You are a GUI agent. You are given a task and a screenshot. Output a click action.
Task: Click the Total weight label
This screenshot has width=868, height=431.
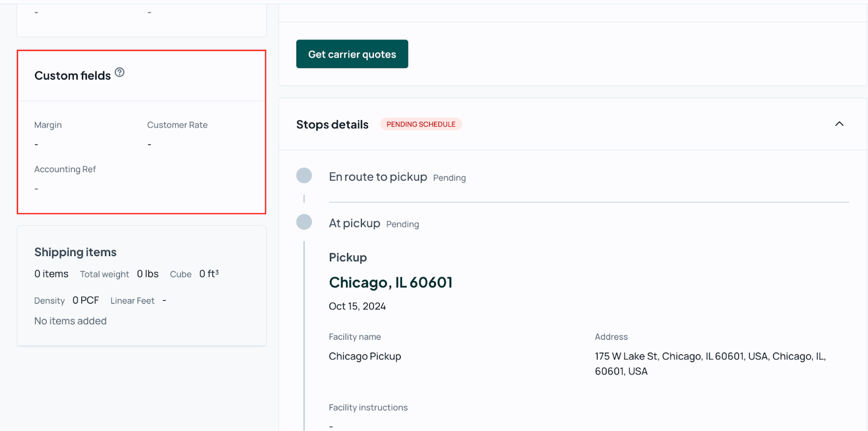pyautogui.click(x=105, y=275)
